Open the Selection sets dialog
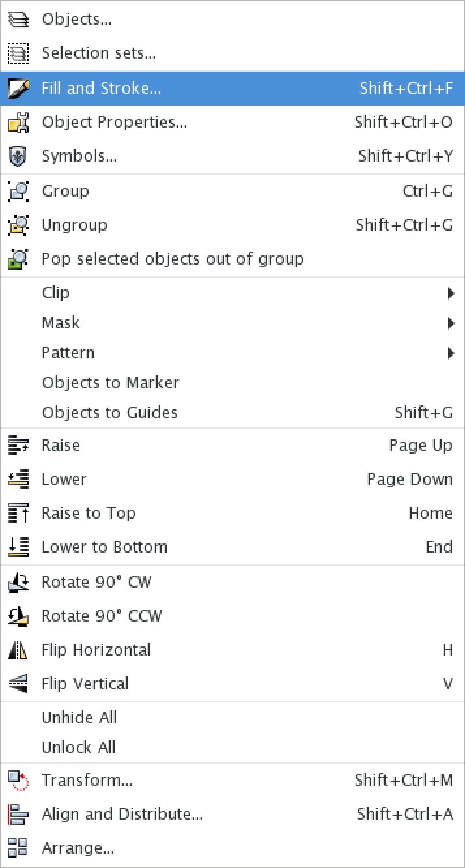465x868 pixels. [98, 53]
